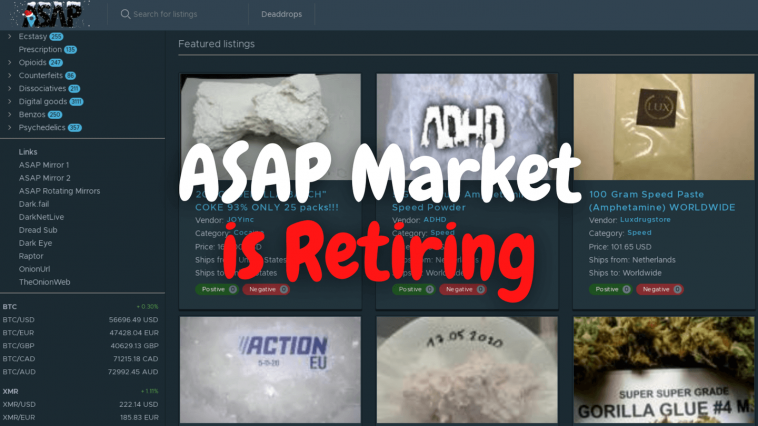Screen dimensions: 758x426
Task: Click the ASAP logo in the header
Action: [52, 14]
